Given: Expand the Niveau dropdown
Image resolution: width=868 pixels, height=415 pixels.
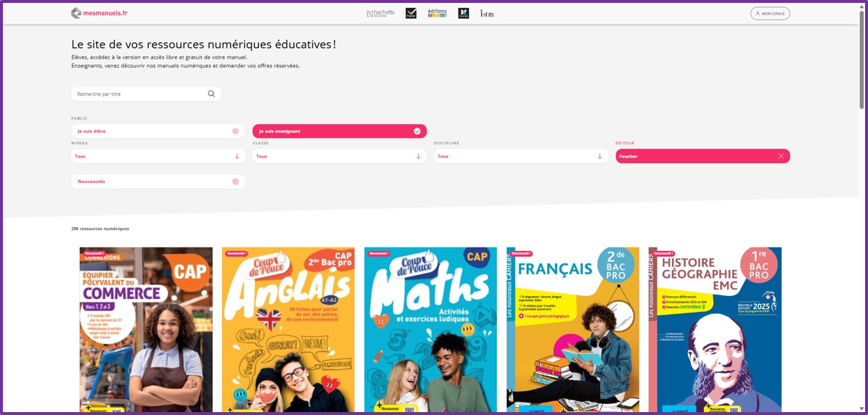Looking at the screenshot, I should [x=157, y=156].
